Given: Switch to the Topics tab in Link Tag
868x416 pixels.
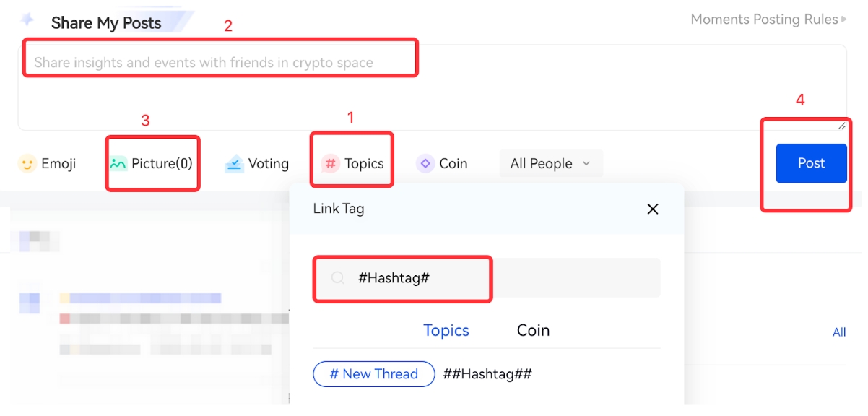Looking at the screenshot, I should [446, 330].
